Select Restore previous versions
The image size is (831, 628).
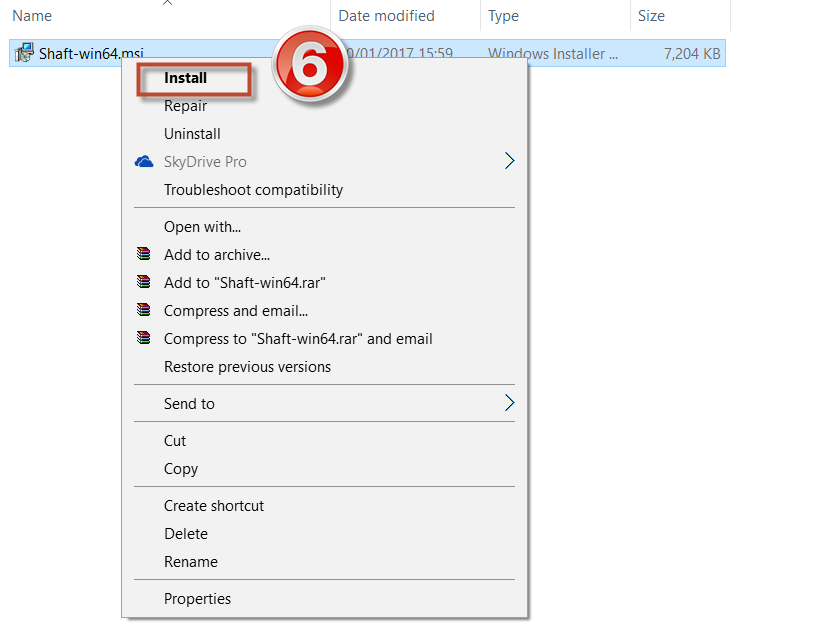pos(247,367)
